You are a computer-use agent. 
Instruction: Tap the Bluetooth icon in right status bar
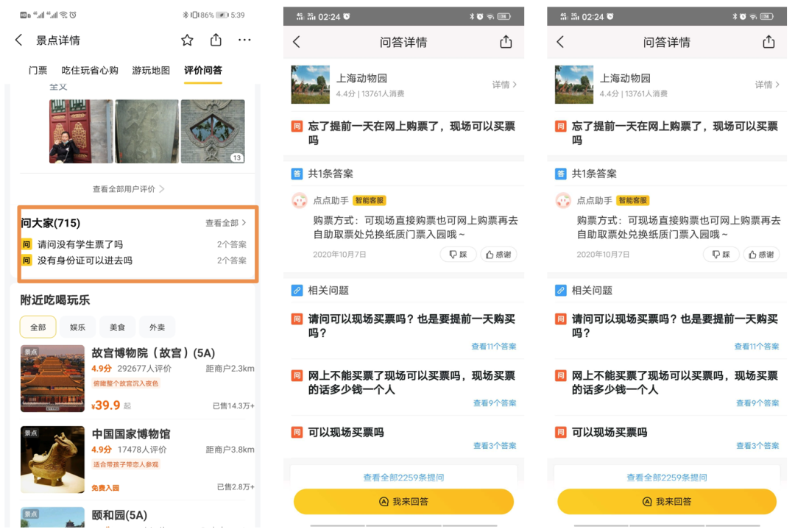click(x=735, y=17)
